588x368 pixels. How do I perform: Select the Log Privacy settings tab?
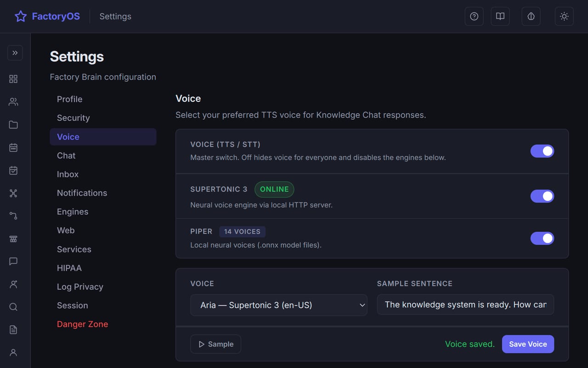coord(103,287)
